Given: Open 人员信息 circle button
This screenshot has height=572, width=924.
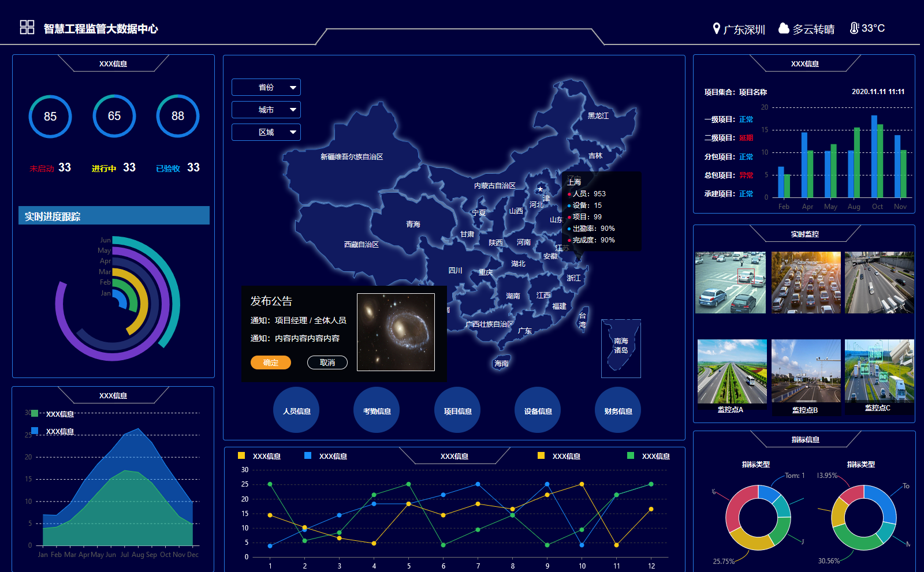Looking at the screenshot, I should point(296,410).
